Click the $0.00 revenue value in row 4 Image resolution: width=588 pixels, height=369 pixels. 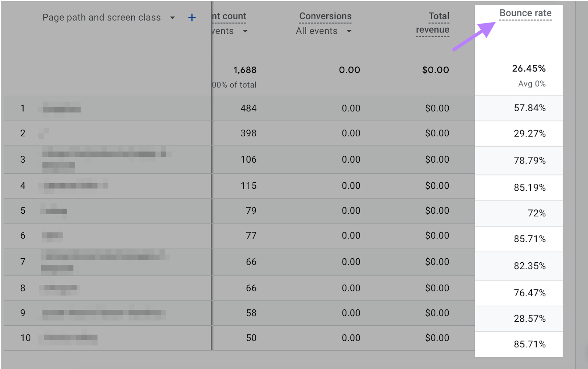(436, 186)
